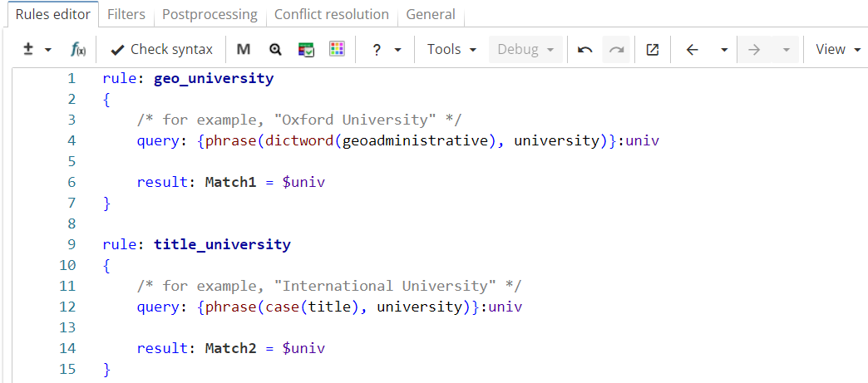The image size is (868, 383).
Task: Open the plus/minus dropdown arrow
Action: pyautogui.click(x=47, y=50)
